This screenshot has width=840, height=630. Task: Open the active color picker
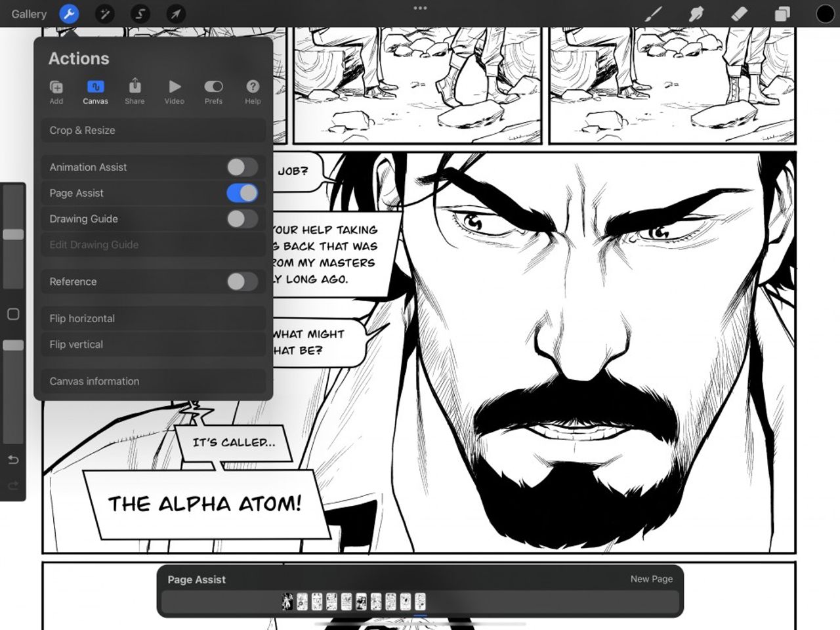825,14
